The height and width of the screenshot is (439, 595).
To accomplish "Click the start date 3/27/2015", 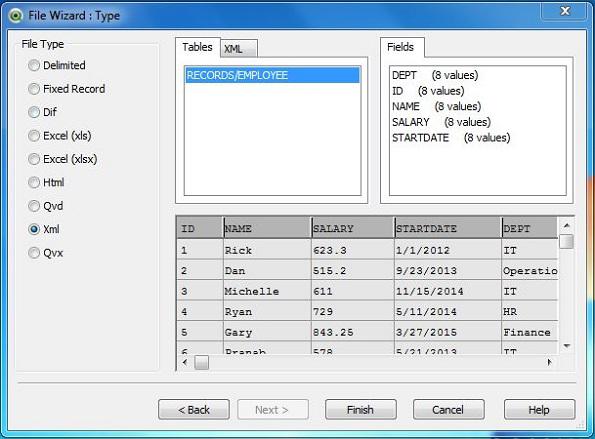I will pos(448,332).
